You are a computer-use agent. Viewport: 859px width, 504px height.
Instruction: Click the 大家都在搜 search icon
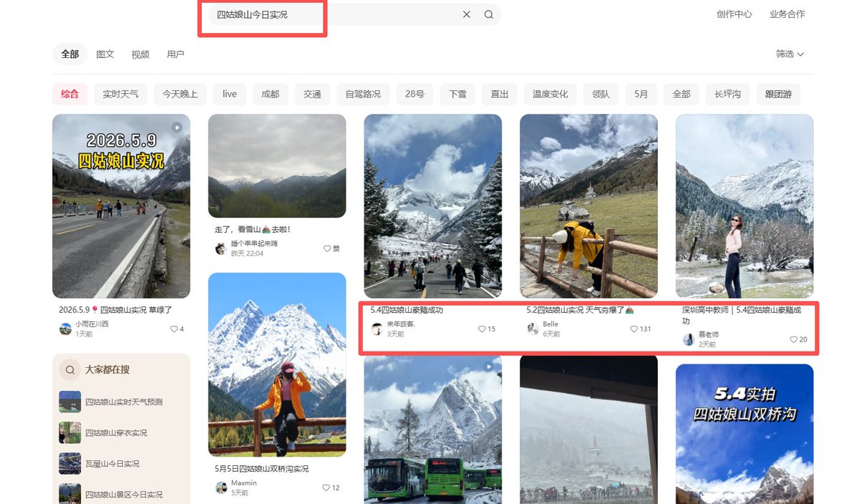[x=70, y=370]
